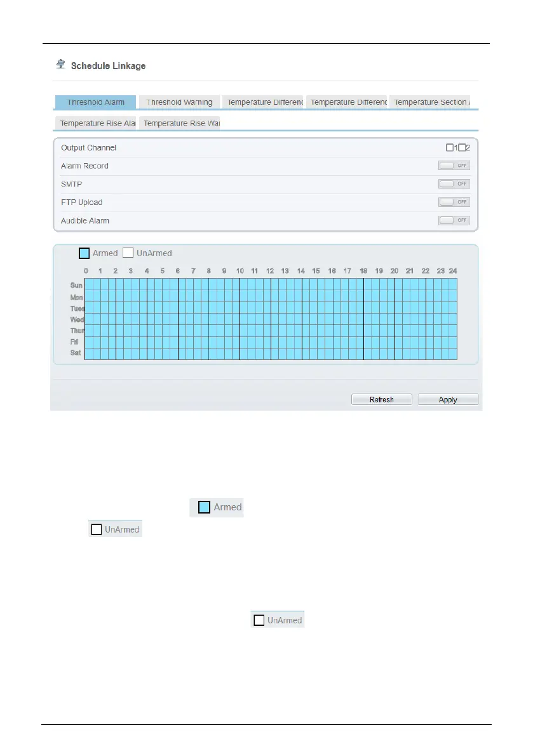Click the Refresh button
The height and width of the screenshot is (756, 533).
[382, 400]
